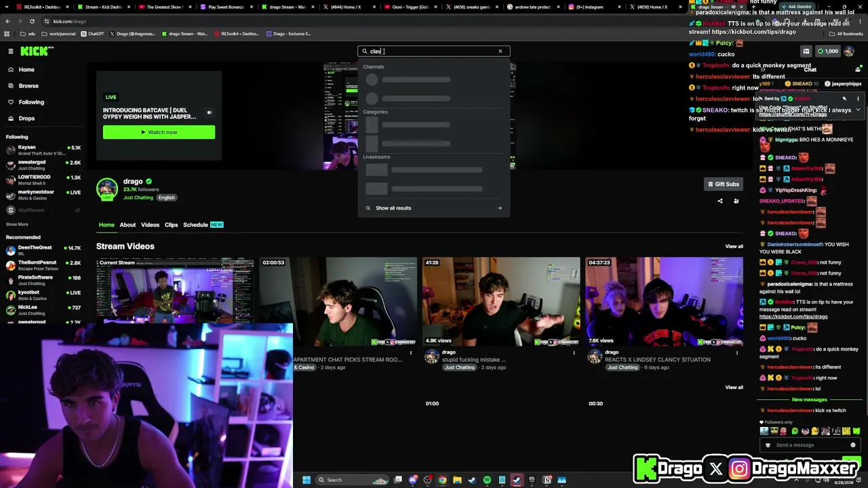Viewport: 868px width, 488px height.
Task: Click the lower View all link
Action: pyautogui.click(x=734, y=388)
